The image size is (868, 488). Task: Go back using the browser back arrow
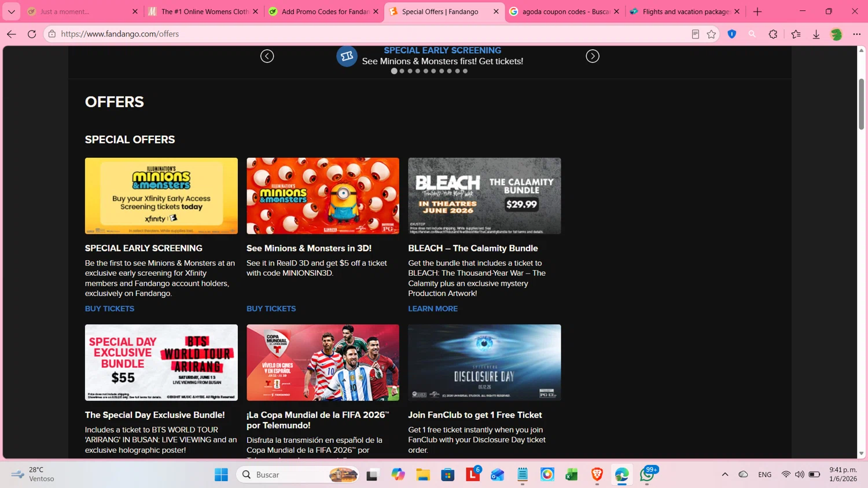(x=12, y=34)
